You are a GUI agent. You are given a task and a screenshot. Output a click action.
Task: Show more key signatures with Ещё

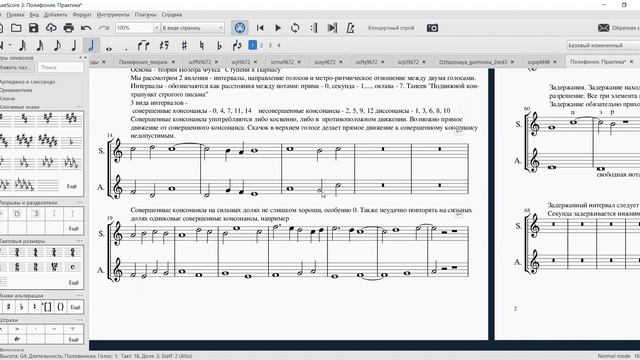72,186
